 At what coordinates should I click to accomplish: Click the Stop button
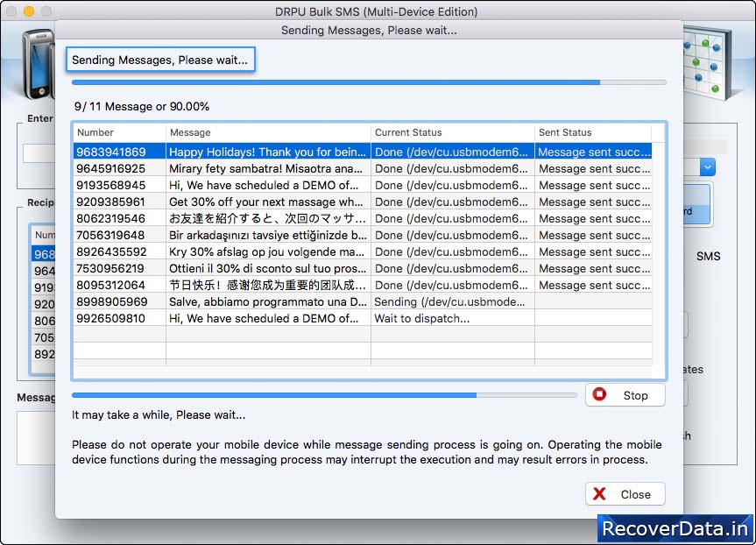pyautogui.click(x=625, y=395)
